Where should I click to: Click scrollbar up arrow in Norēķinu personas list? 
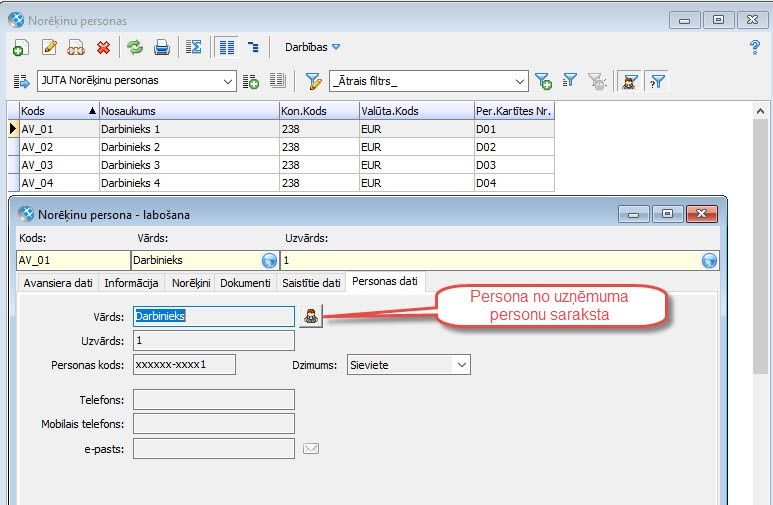(x=760, y=111)
